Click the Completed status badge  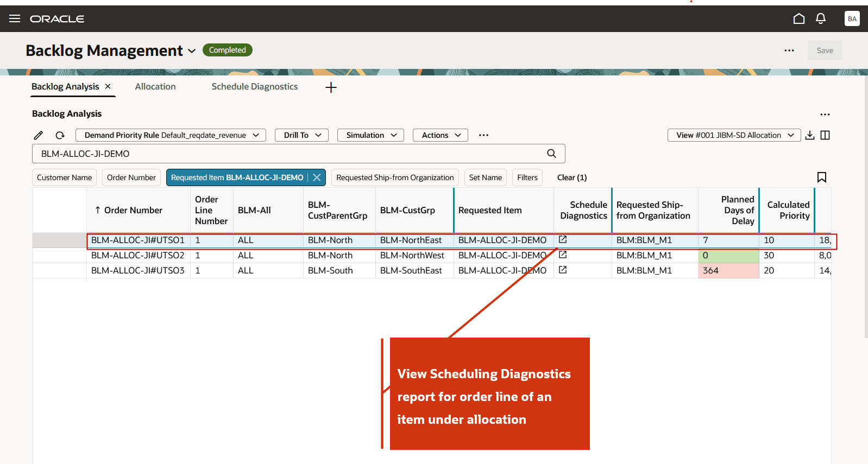click(x=228, y=50)
